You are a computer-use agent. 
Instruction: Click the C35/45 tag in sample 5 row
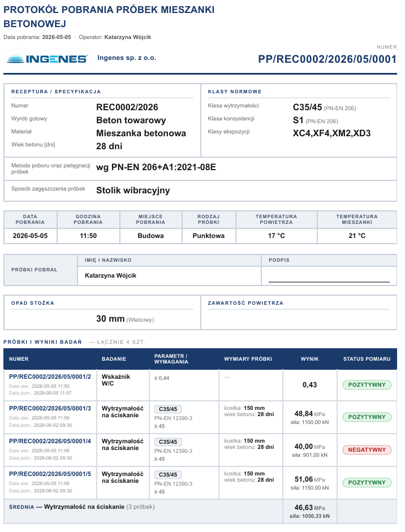(168, 475)
